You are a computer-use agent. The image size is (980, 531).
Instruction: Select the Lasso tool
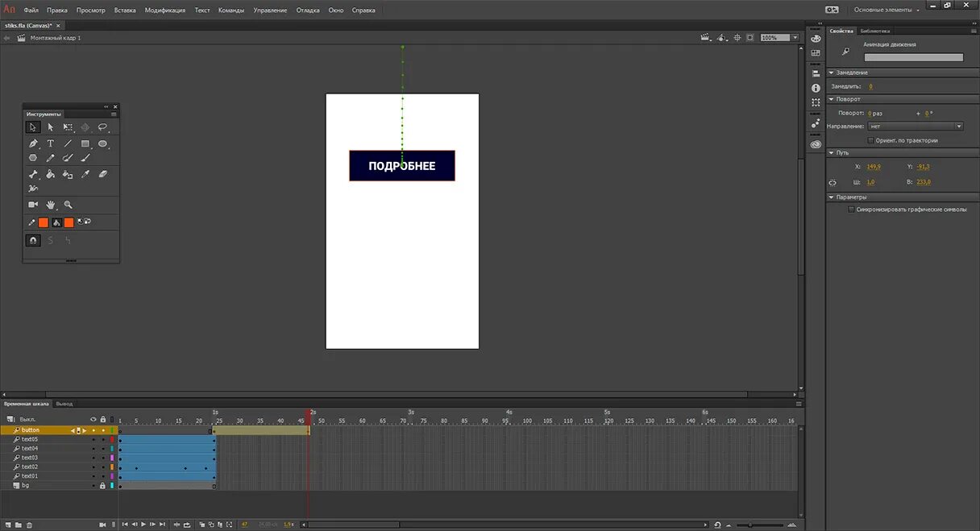[x=103, y=127]
